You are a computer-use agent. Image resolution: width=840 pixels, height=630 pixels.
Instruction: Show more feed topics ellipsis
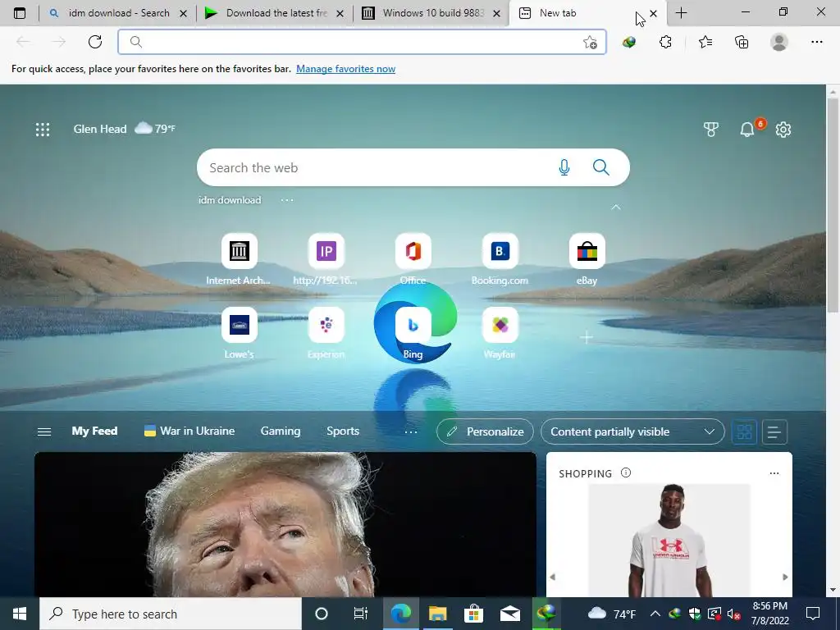click(411, 431)
